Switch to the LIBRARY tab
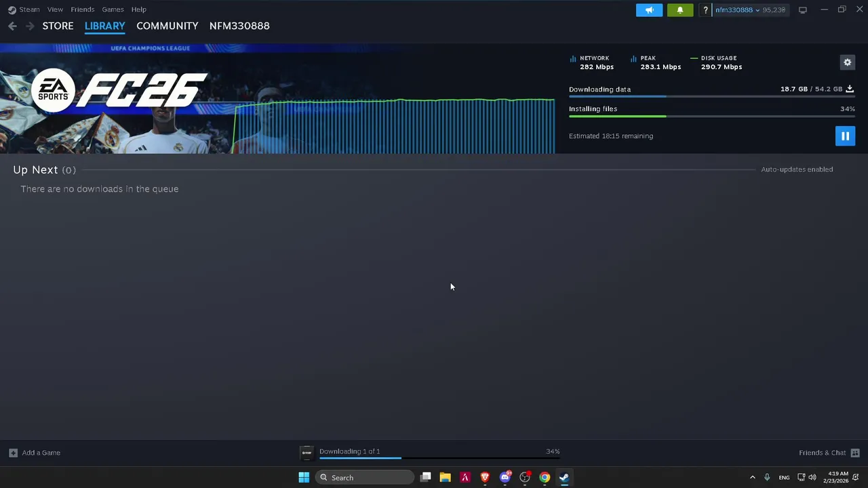Screen dimensions: 868x488 [104, 26]
